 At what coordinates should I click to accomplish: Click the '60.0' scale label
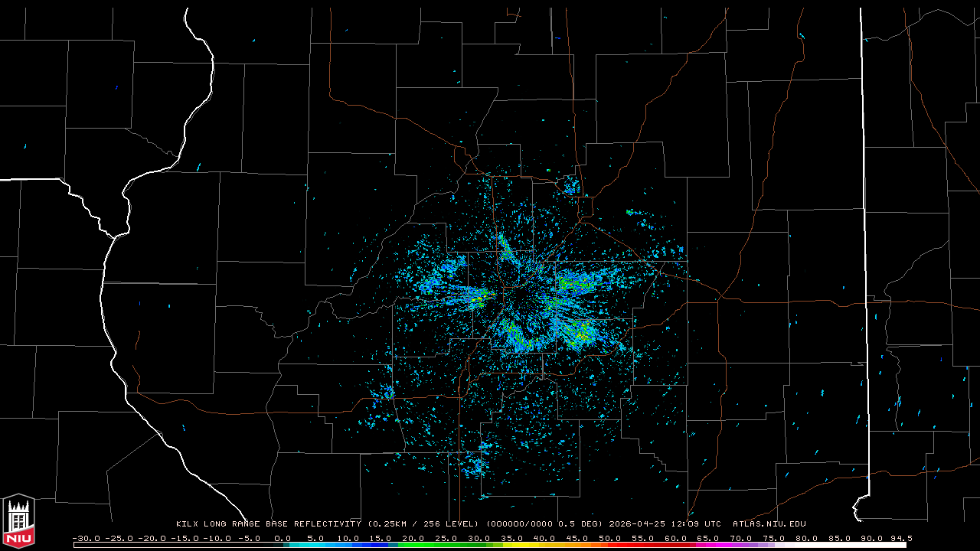pyautogui.click(x=678, y=538)
